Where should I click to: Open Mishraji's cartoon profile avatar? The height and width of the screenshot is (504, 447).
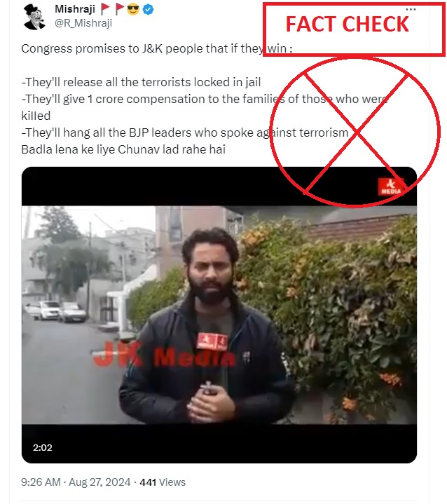click(34, 17)
